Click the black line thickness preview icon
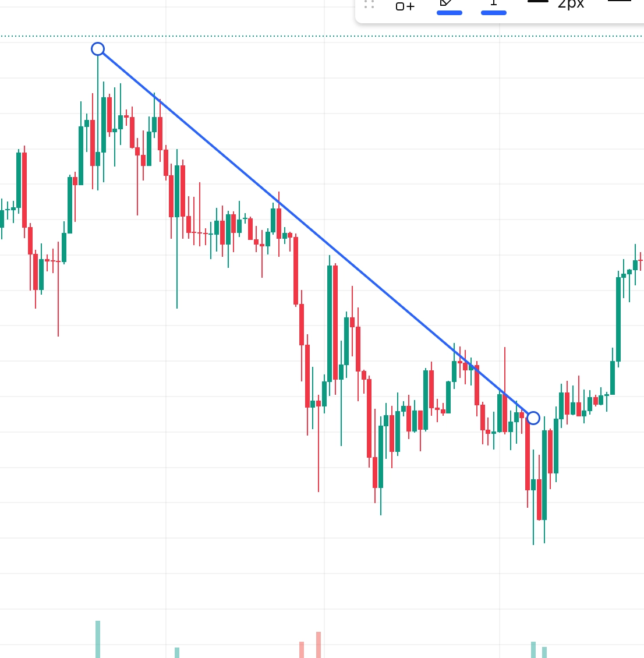Viewport: 644px width, 658px height. click(538, 2)
